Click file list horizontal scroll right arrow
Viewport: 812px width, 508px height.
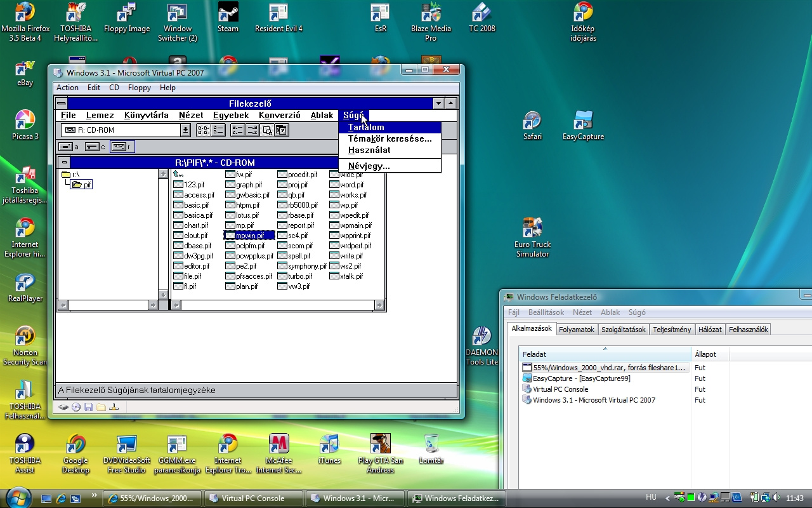point(379,305)
